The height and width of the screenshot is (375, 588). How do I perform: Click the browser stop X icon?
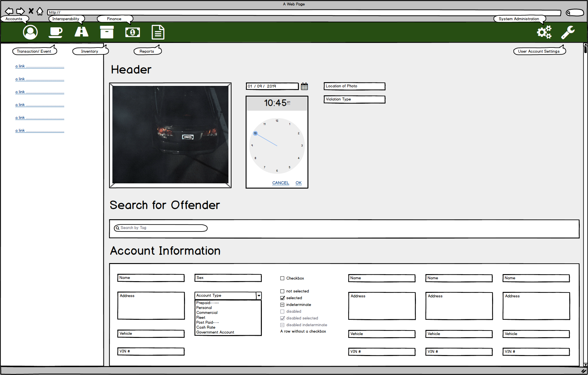point(31,11)
